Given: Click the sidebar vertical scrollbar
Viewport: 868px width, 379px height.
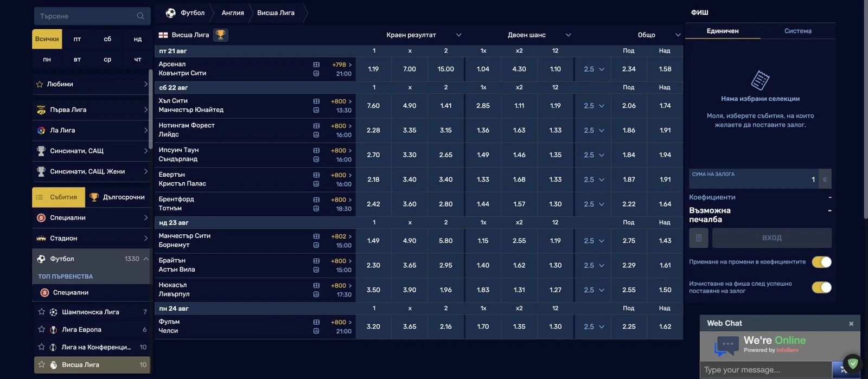Looking at the screenshot, I should (150, 108).
